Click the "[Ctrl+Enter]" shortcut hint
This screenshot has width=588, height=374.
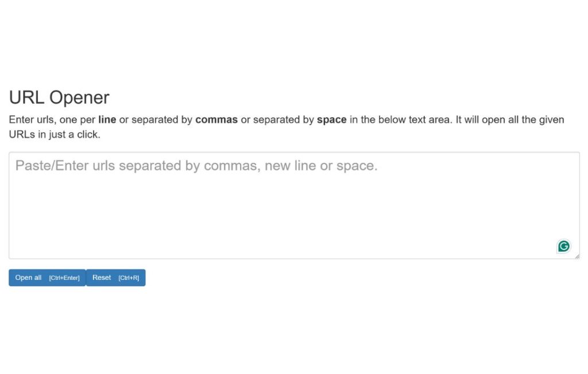tap(64, 278)
